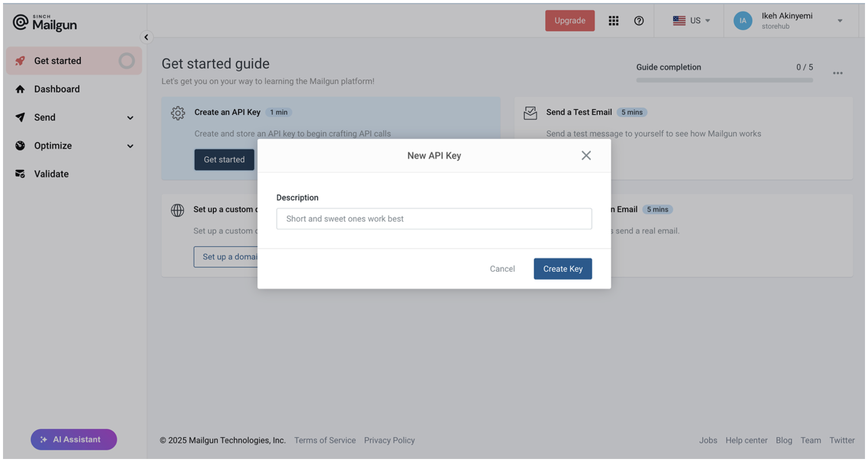The width and height of the screenshot is (868, 464).
Task: Click the Send a Test Email card title
Action: tap(579, 112)
